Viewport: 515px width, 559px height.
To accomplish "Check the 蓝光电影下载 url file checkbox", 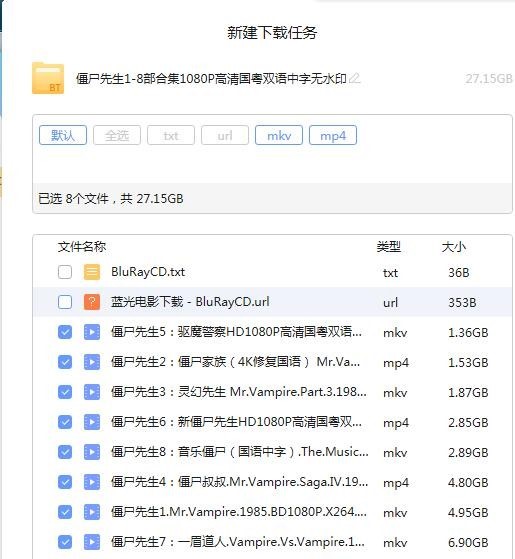I will [x=65, y=302].
